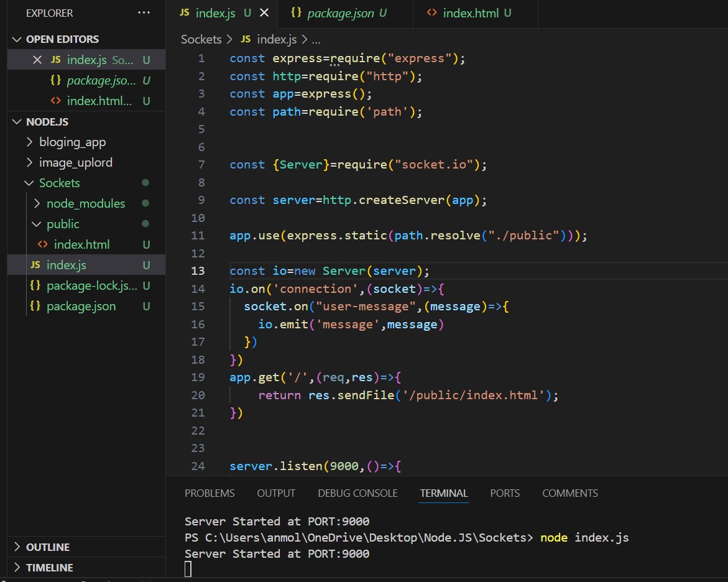728x582 pixels.
Task: Expand the bloging_app folder
Action: [x=87, y=142]
